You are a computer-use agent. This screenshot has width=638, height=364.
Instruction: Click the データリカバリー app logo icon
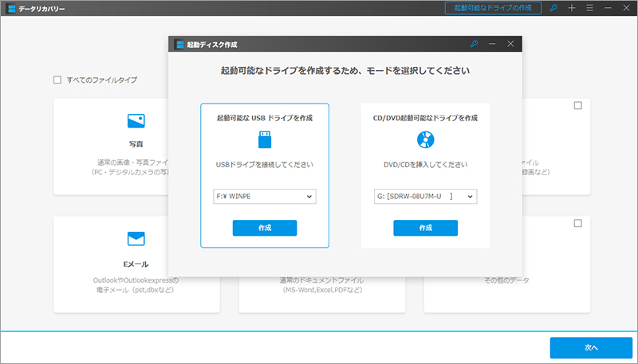coord(12,8)
